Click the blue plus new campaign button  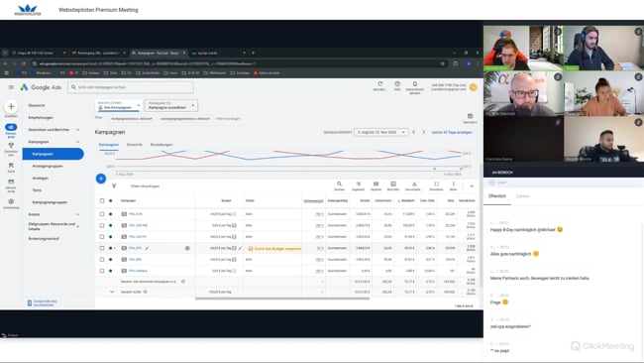(101, 179)
